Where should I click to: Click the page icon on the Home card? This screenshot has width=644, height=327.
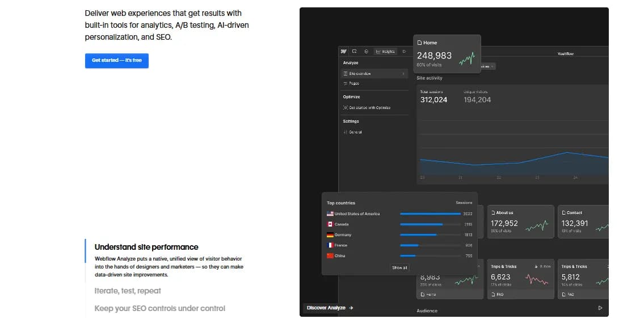[x=419, y=43]
